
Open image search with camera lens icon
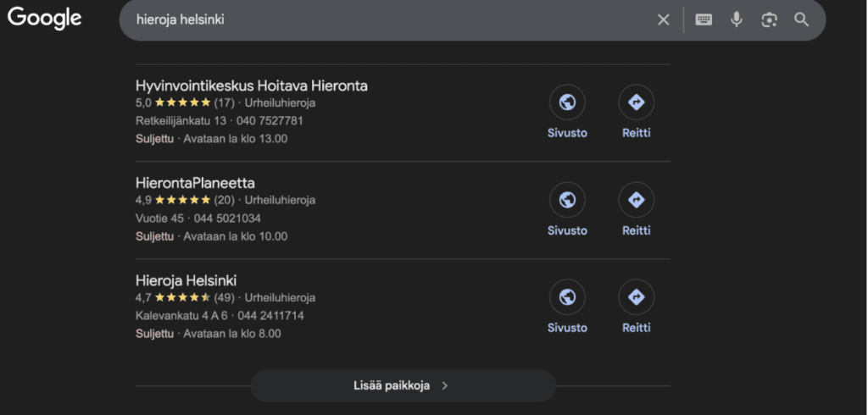[x=769, y=19]
